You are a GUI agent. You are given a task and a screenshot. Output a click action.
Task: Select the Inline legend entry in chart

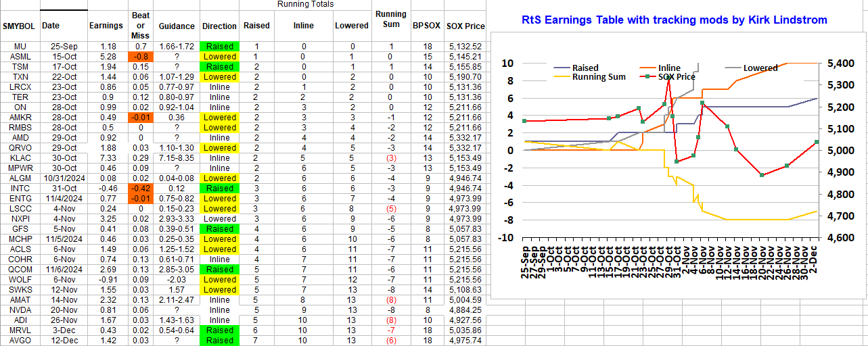pyautogui.click(x=669, y=68)
